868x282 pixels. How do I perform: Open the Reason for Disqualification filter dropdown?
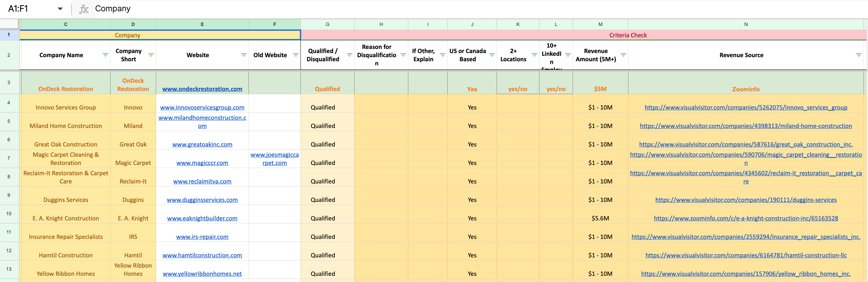(x=403, y=55)
